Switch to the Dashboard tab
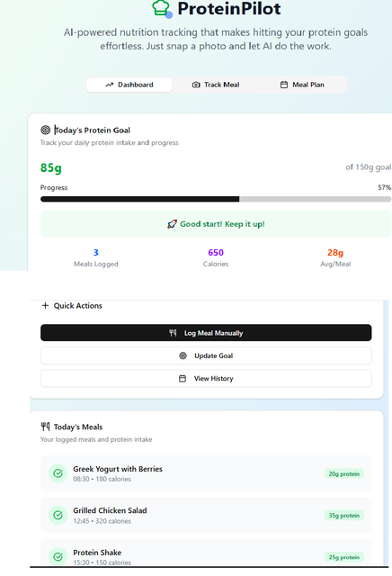 click(x=129, y=85)
